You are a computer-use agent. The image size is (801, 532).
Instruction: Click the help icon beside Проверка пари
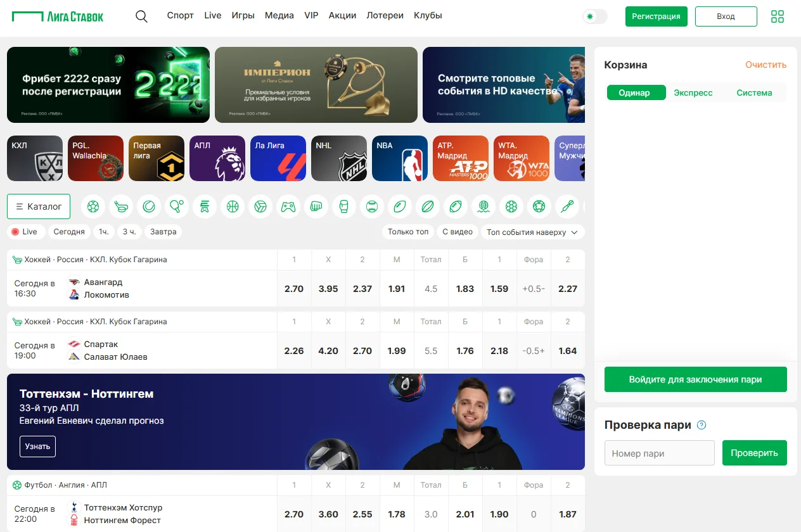coord(702,425)
